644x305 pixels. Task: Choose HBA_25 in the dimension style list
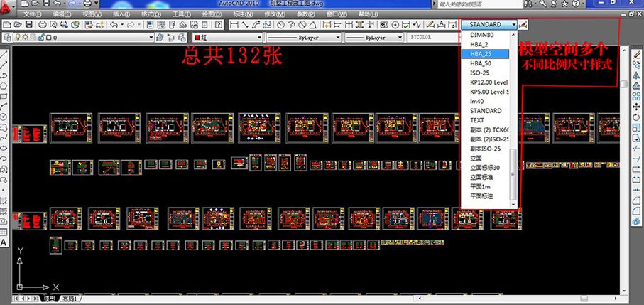[485, 54]
